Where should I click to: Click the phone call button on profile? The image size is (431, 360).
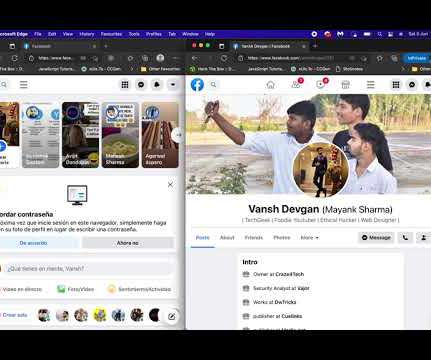click(x=405, y=238)
